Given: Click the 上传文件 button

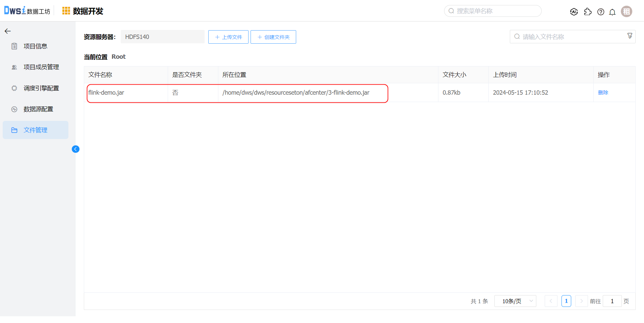Looking at the screenshot, I should pyautogui.click(x=228, y=37).
